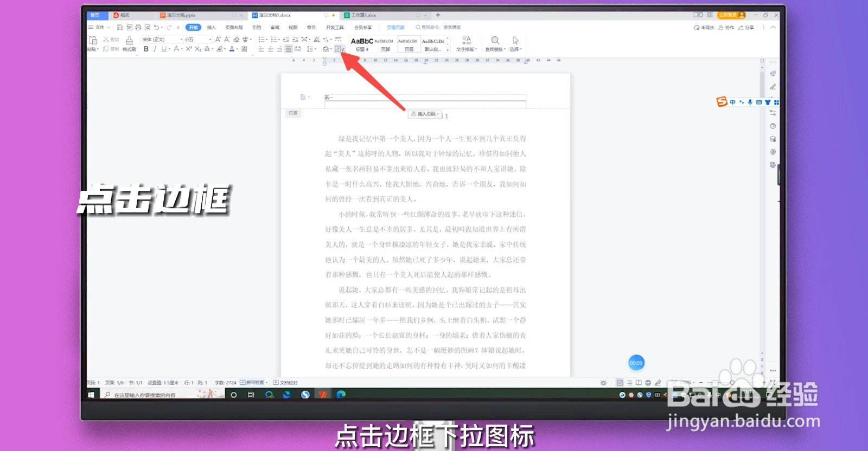
Task: Click the Cut (剪切) scissors icon
Action: pyautogui.click(x=106, y=39)
